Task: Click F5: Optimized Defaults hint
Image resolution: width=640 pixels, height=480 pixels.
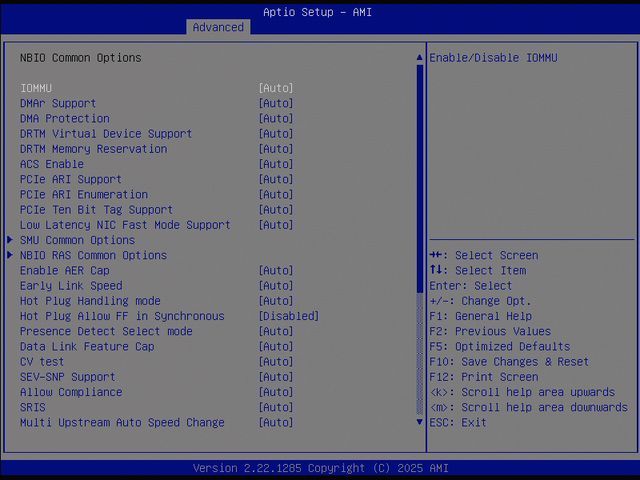Action: (x=500, y=347)
